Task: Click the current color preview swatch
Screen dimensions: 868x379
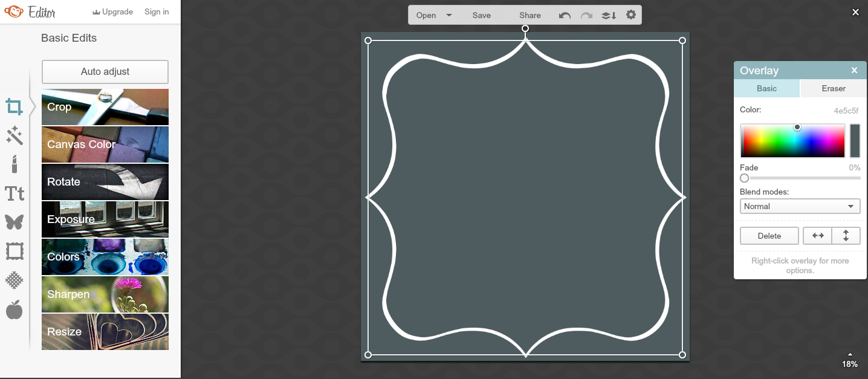Action: click(855, 141)
